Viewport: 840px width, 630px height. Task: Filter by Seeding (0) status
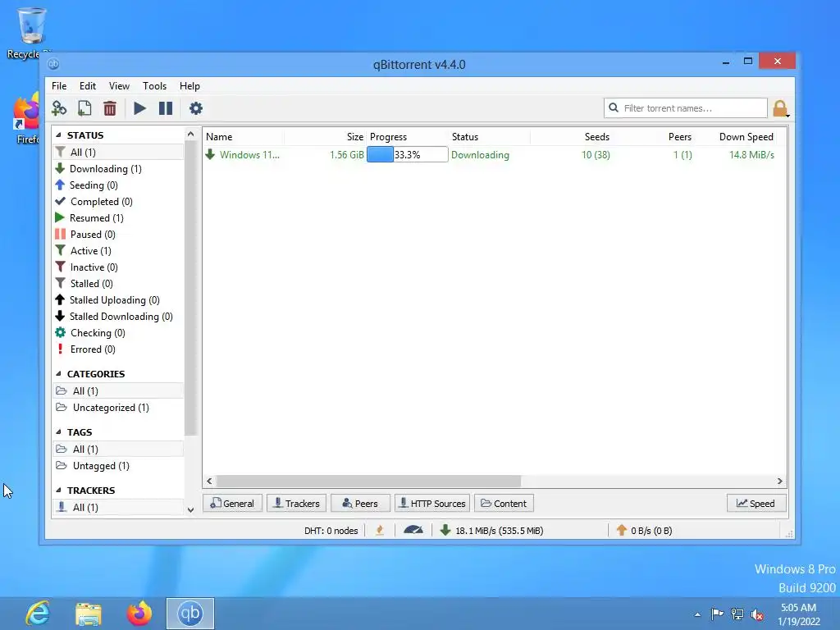[119, 185]
